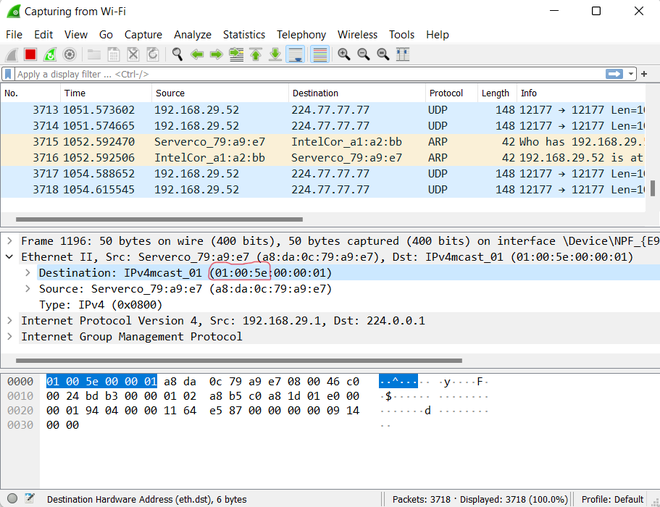The width and height of the screenshot is (660, 507).
Task: Go forward to next packet arrow
Action: (x=216, y=55)
